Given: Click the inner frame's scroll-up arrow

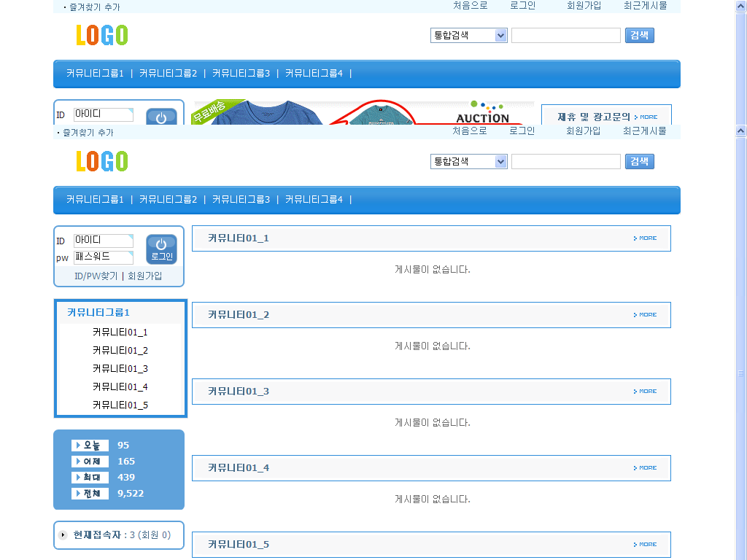Looking at the screenshot, I should pyautogui.click(x=740, y=131).
